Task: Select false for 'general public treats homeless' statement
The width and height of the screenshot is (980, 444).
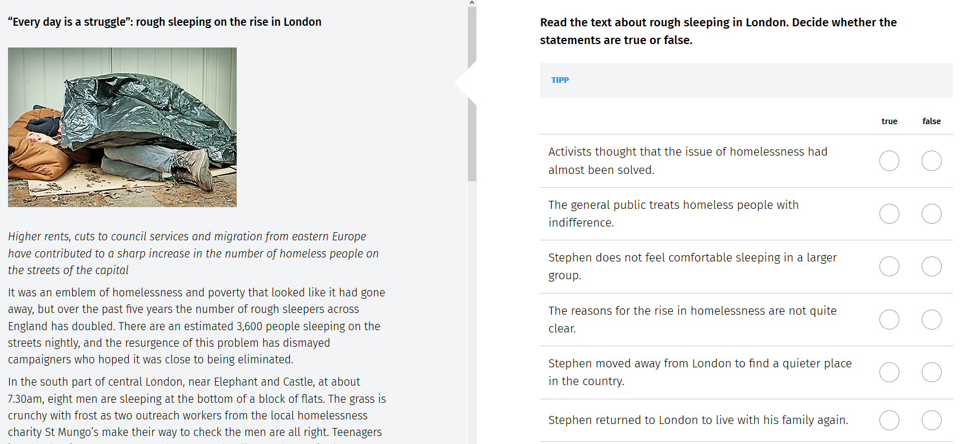Action: [x=931, y=214]
